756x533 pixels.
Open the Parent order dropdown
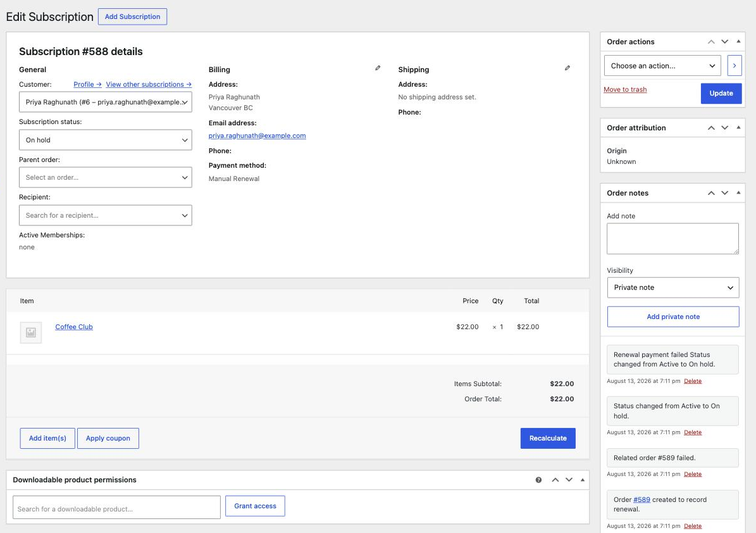pyautogui.click(x=106, y=177)
